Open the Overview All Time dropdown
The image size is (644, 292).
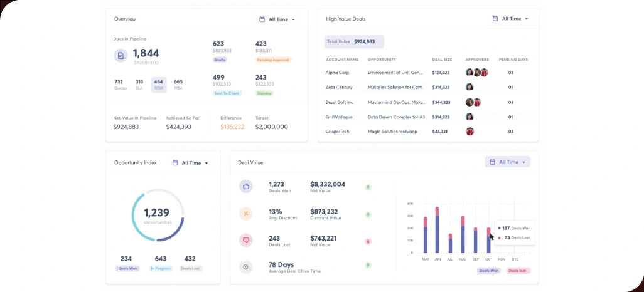coord(277,19)
